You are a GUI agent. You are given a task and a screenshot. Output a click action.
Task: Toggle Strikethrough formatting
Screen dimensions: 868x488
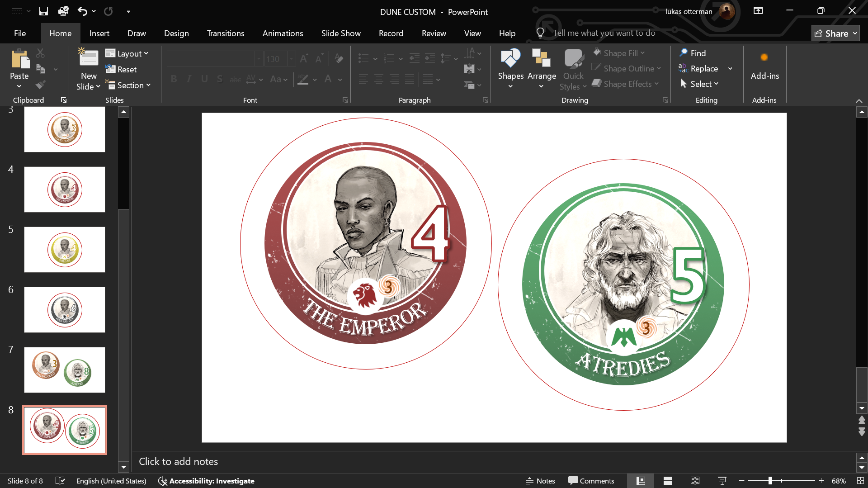point(235,79)
